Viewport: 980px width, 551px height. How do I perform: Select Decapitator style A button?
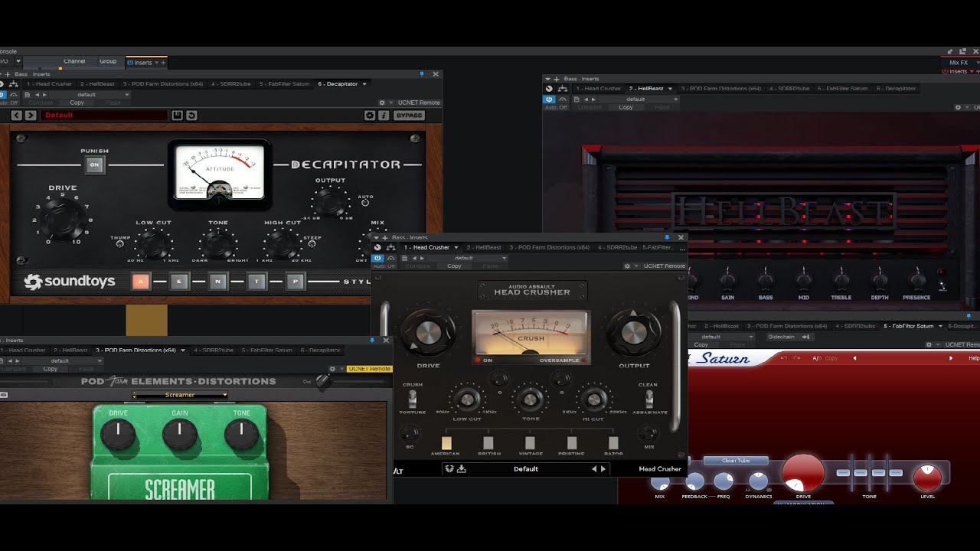(140, 282)
